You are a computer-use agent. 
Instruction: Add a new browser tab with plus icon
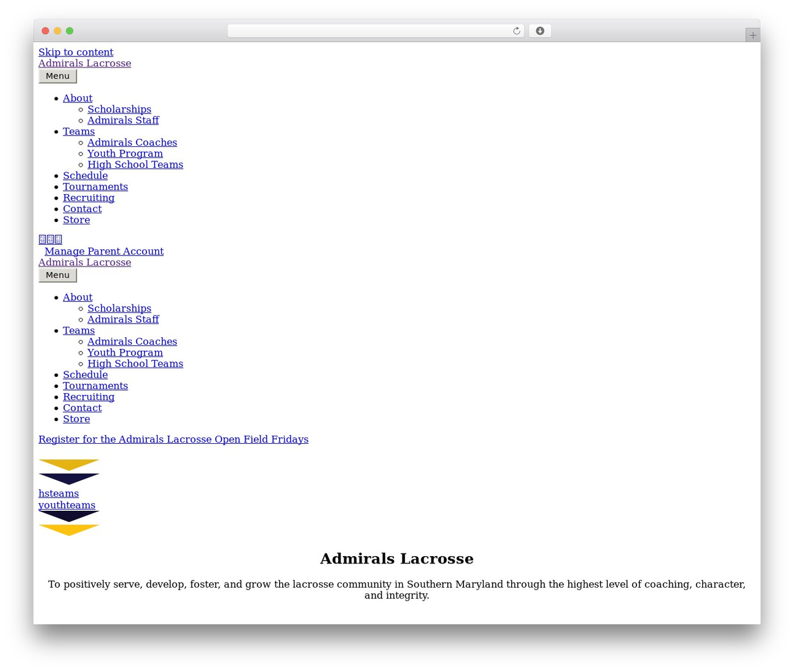point(752,35)
